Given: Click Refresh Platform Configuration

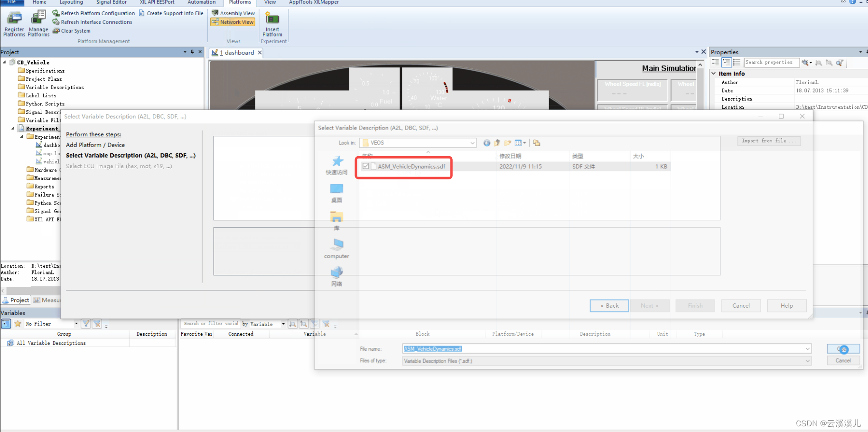Looking at the screenshot, I should pos(93,13).
